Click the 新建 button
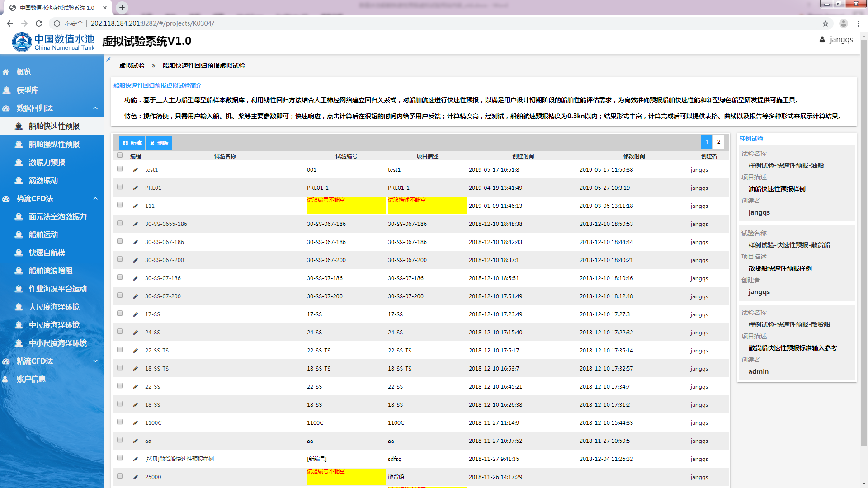The image size is (868, 488). pyautogui.click(x=132, y=143)
